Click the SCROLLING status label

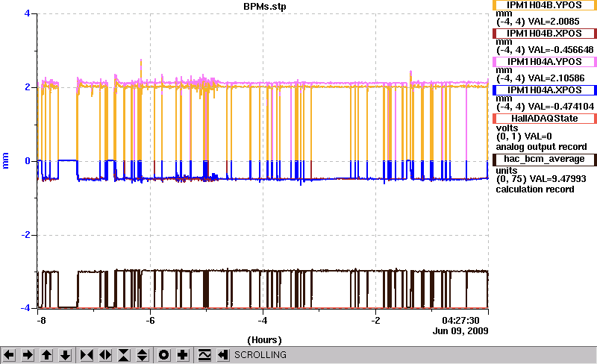point(260,355)
